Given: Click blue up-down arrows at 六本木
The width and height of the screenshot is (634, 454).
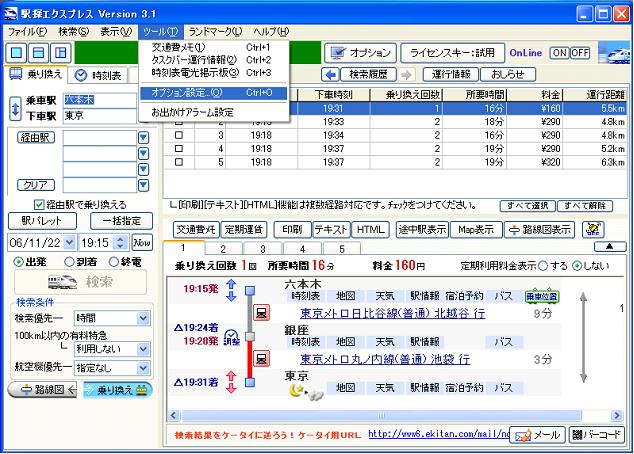Looking at the screenshot, I should [231, 290].
